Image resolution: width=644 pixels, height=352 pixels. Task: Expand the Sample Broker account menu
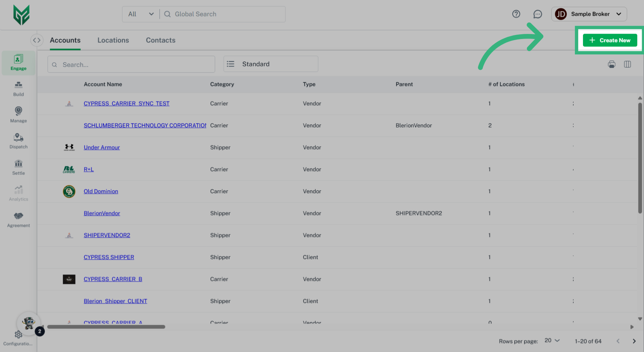tap(589, 14)
